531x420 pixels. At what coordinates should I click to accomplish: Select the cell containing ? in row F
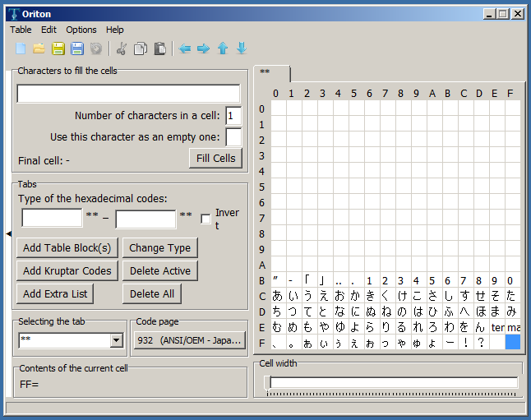482,343
